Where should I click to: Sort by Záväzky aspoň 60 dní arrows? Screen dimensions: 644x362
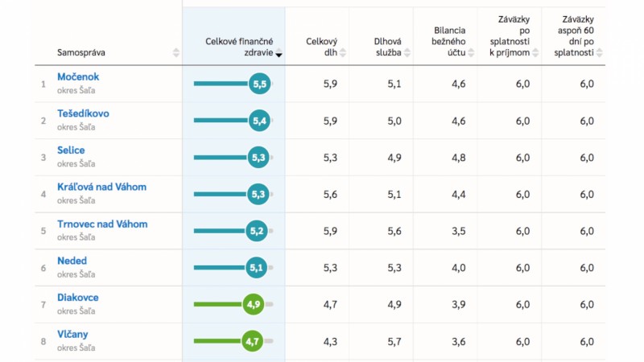[599, 52]
